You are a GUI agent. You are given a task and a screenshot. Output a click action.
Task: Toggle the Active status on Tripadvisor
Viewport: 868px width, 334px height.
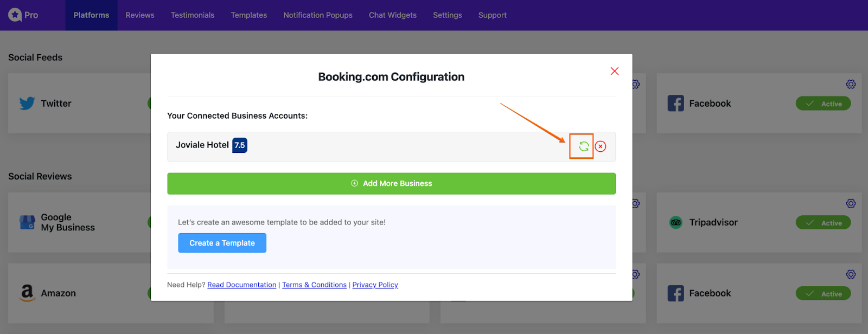(x=823, y=223)
